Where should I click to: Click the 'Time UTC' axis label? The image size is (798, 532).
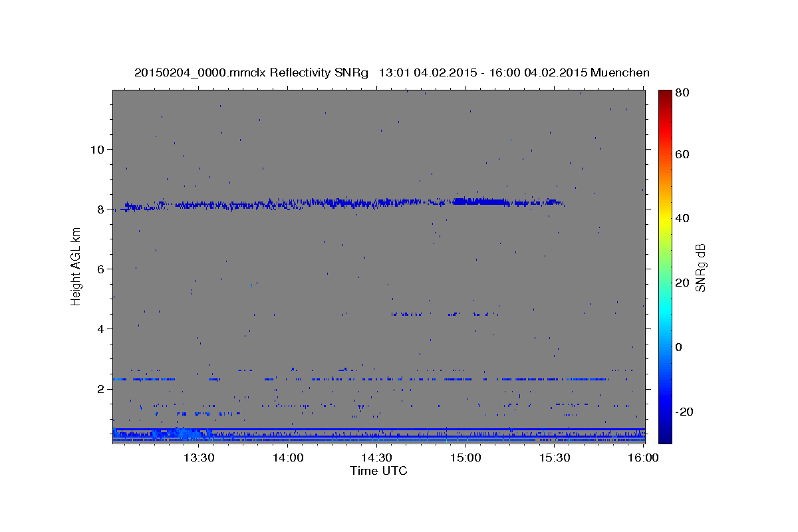click(378, 471)
